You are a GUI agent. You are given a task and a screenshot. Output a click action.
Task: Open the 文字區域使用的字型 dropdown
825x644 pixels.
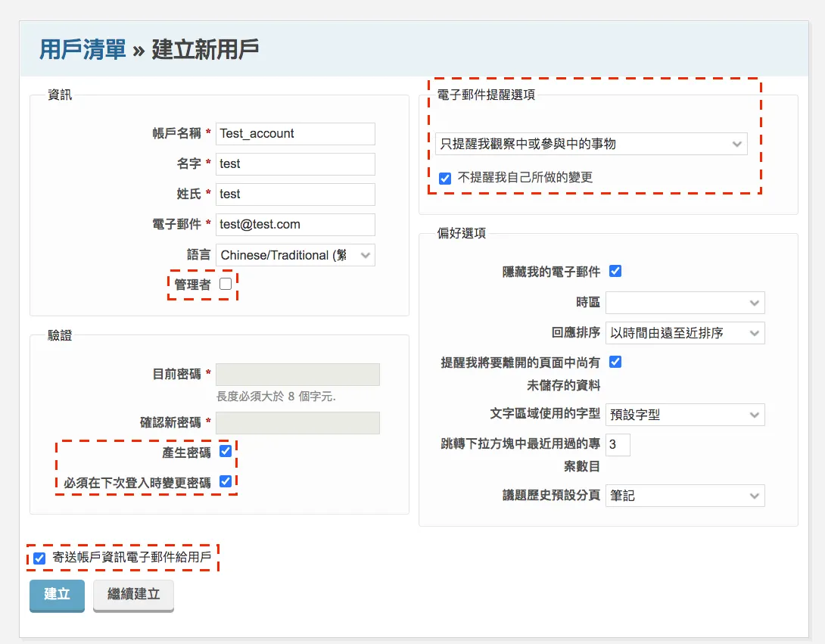tap(685, 415)
